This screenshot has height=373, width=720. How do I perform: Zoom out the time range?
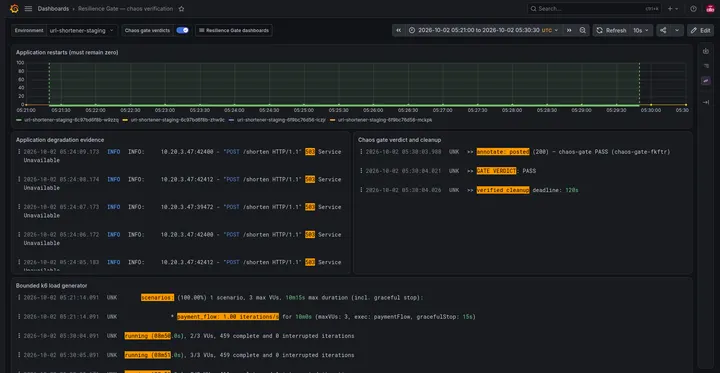[x=582, y=30]
